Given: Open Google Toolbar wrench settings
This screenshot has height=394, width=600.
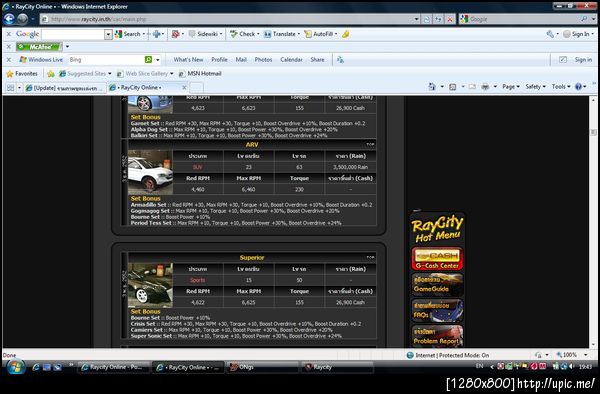Looking at the screenshot, I should 550,34.
